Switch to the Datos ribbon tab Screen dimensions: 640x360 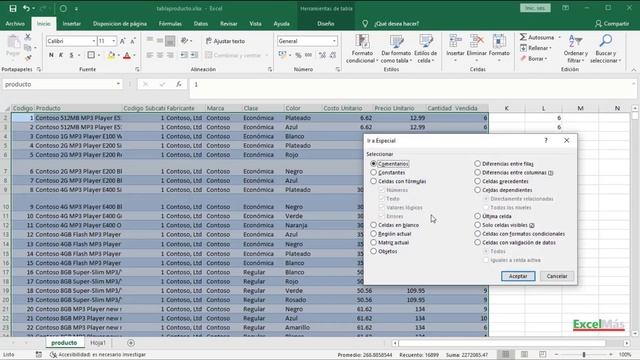201,24
